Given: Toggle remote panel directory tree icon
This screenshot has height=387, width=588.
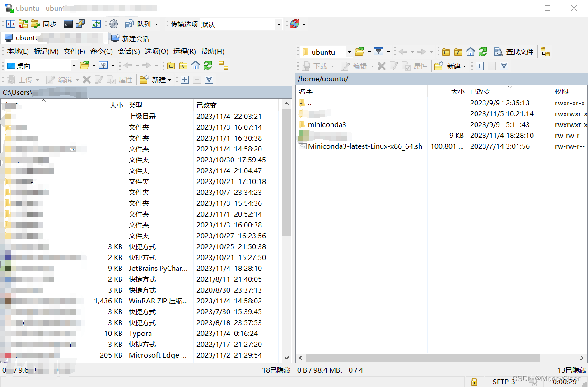Looking at the screenshot, I should pyautogui.click(x=545, y=52).
